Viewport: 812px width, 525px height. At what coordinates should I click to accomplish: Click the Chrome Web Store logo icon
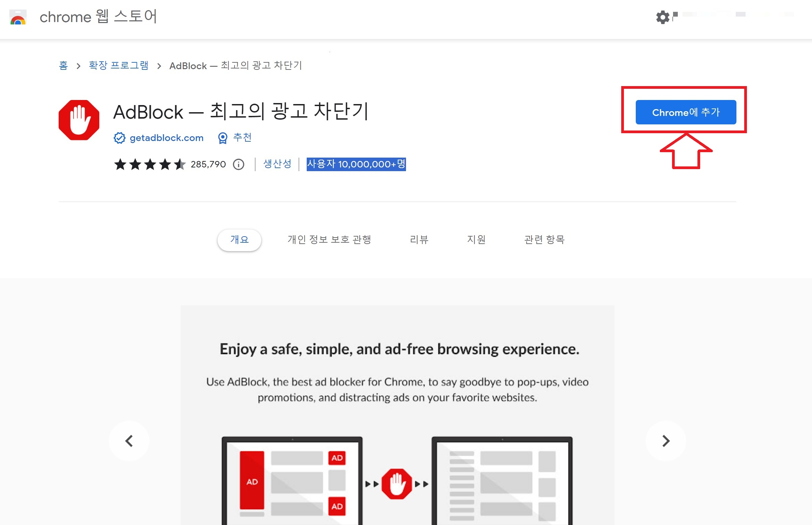[18, 17]
